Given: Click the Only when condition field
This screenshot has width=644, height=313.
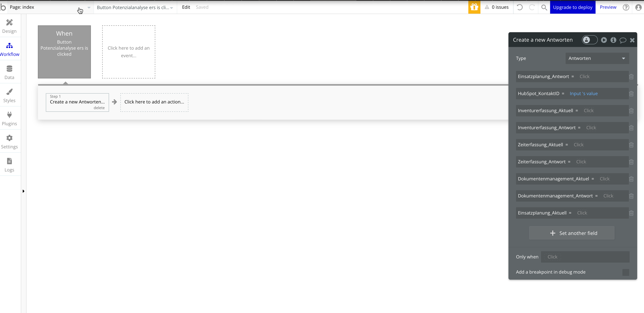Looking at the screenshot, I should (x=585, y=257).
